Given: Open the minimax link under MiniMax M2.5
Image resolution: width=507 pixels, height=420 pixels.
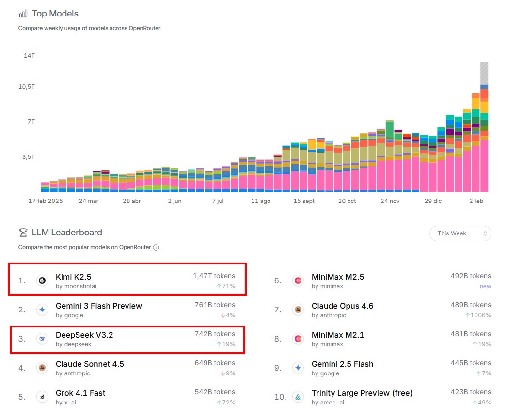Looking at the screenshot, I should [x=332, y=286].
